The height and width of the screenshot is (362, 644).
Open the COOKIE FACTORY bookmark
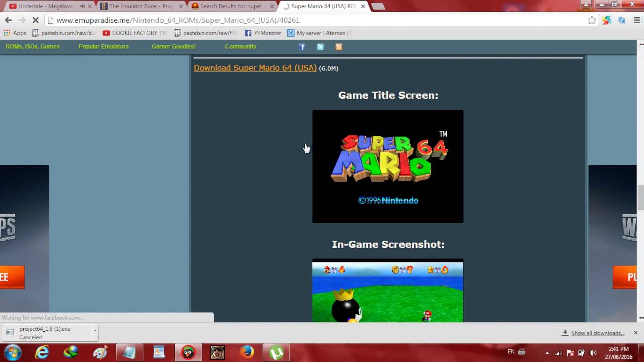tap(134, 33)
